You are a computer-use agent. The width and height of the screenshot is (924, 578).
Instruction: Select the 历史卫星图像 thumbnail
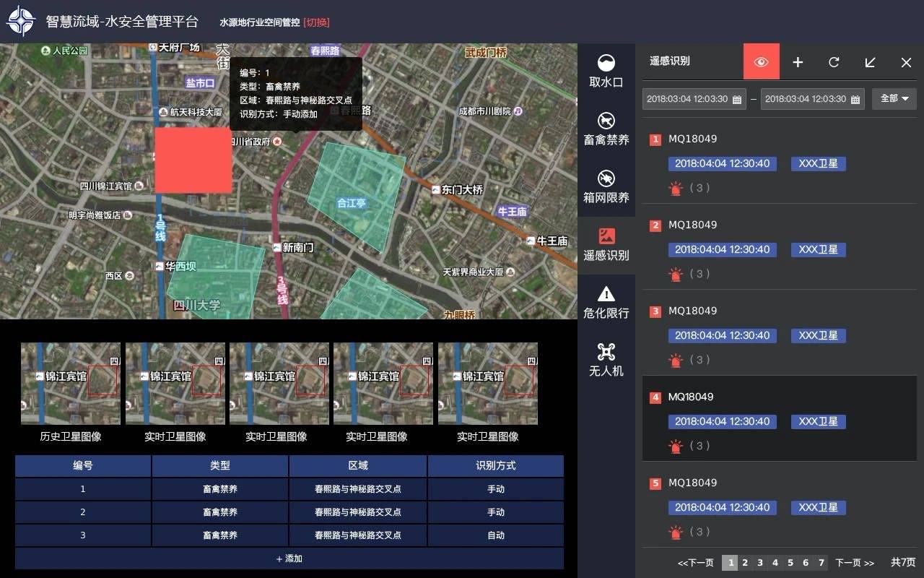(x=71, y=384)
